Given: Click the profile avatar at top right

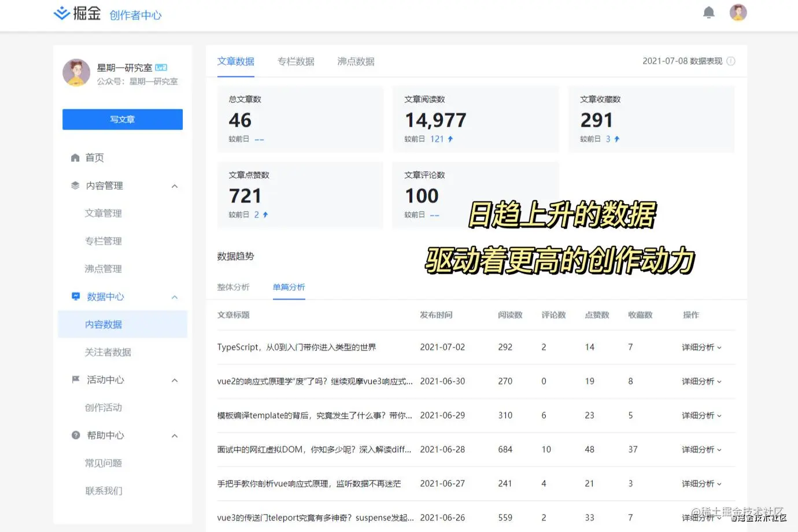Looking at the screenshot, I should [x=738, y=12].
